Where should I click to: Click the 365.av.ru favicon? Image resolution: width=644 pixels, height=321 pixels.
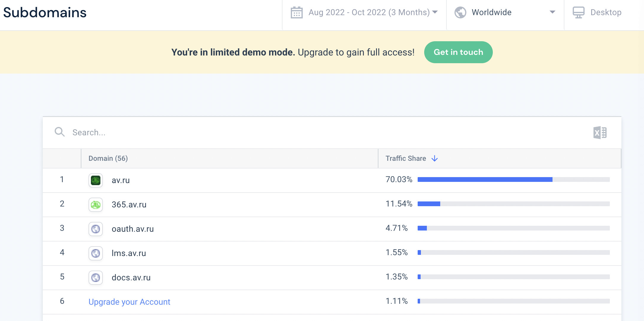tap(96, 205)
